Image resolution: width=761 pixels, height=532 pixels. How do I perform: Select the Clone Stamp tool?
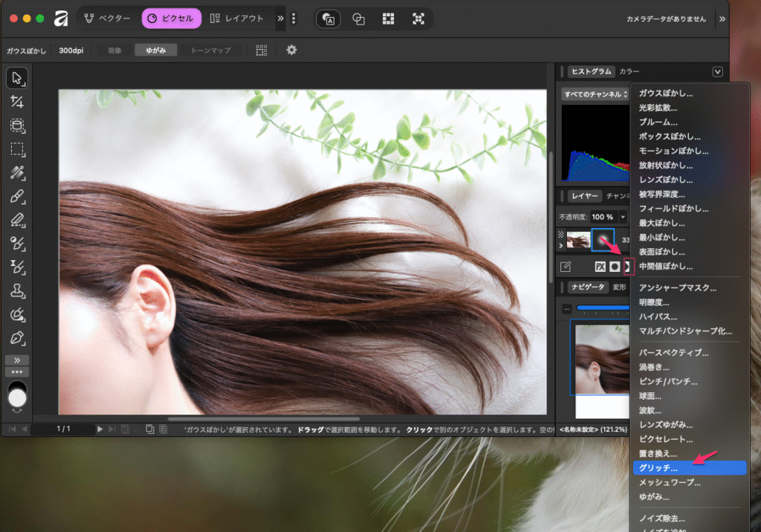tap(18, 291)
